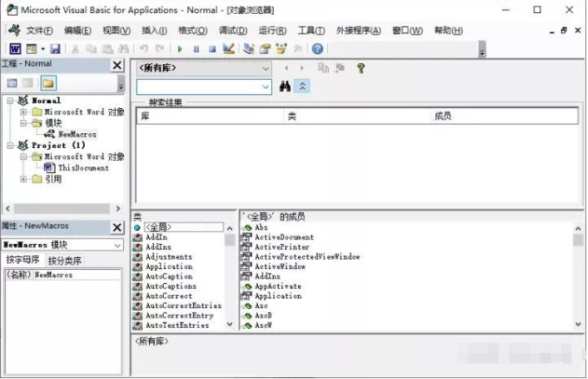The width and height of the screenshot is (588, 379).
Task: Click class list scrollbar down arrow
Action: pos(229,324)
